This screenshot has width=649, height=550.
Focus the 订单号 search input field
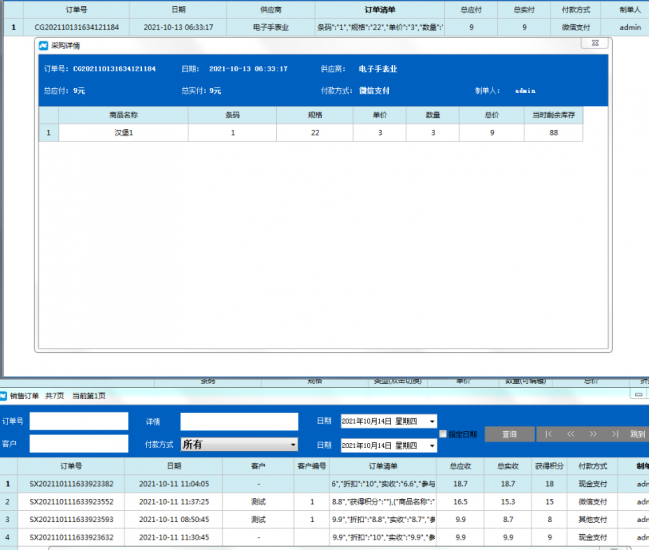pos(78,421)
